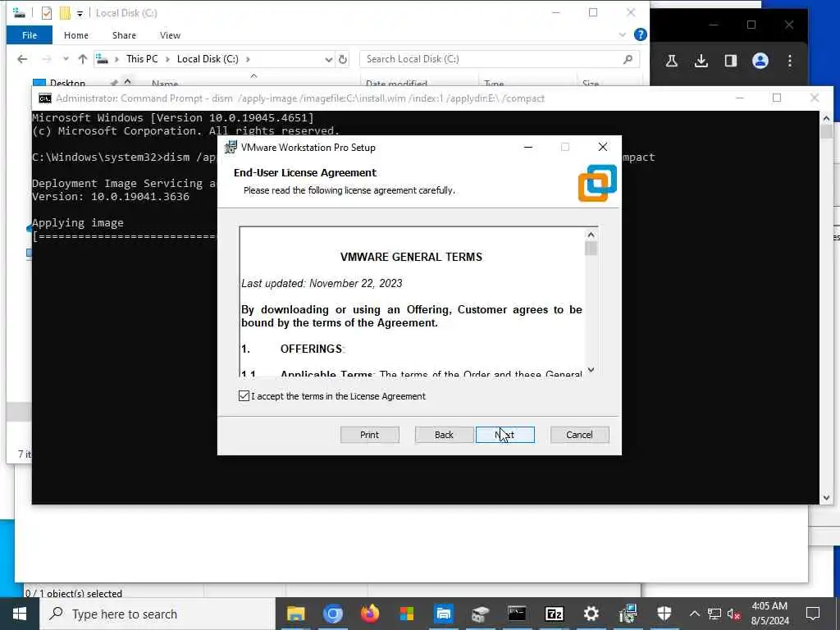Screen dimensions: 840x630
Task: Expand address bar history dropdown
Action: coord(328,59)
